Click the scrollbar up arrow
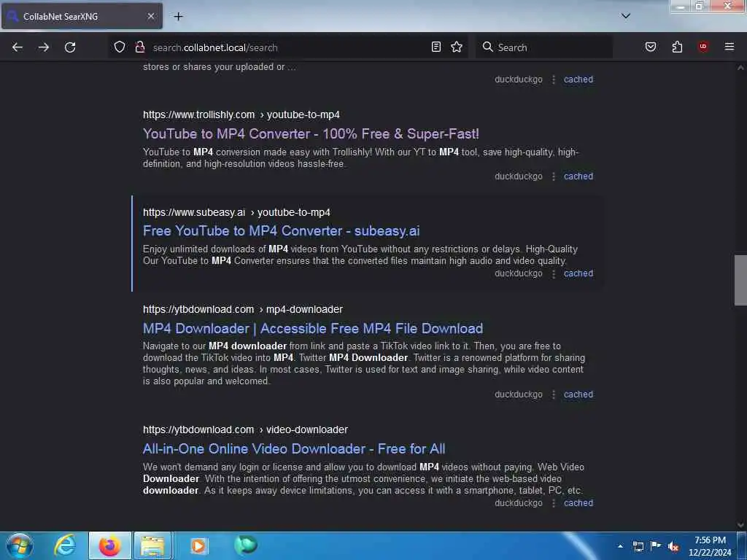 740,68
